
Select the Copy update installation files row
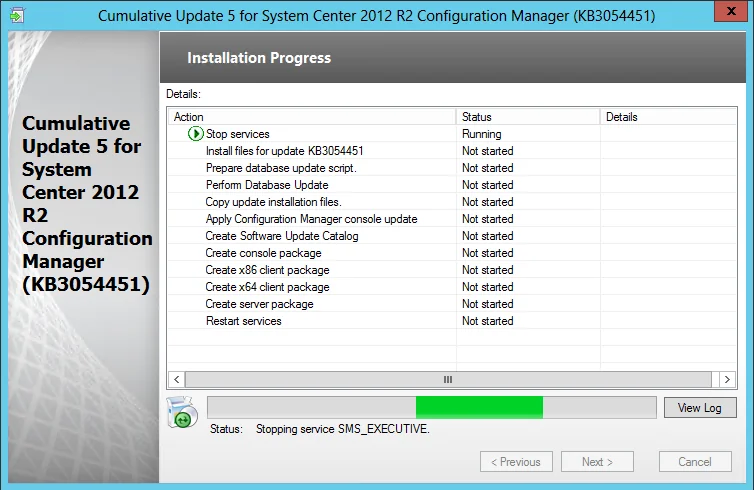pyautogui.click(x=452, y=202)
